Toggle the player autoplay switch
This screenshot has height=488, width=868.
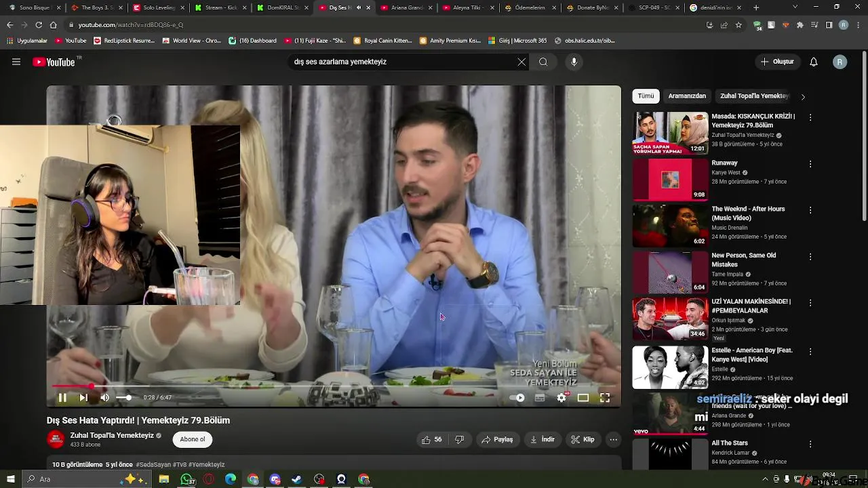[517, 398]
